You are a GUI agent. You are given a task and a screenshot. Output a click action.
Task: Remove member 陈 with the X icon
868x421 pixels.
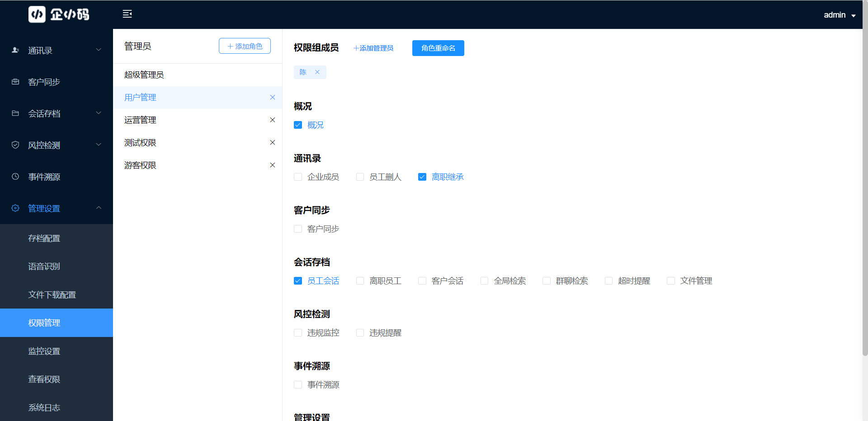point(317,72)
